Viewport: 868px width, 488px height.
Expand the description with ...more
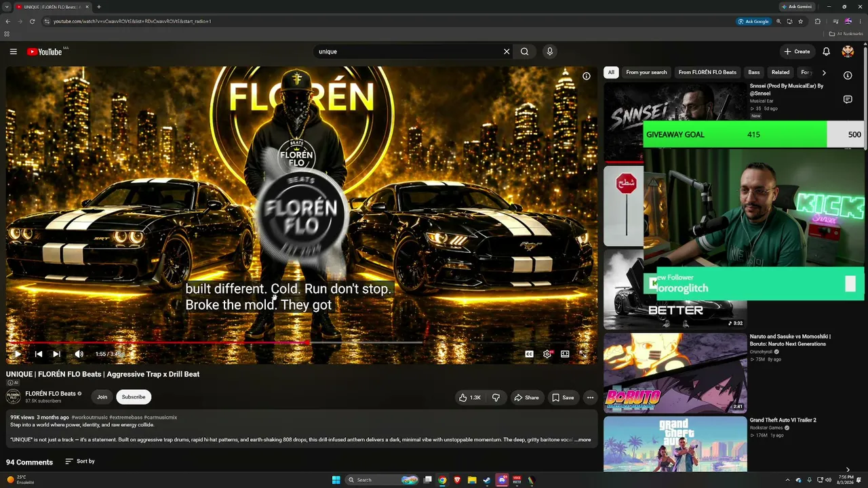(583, 440)
